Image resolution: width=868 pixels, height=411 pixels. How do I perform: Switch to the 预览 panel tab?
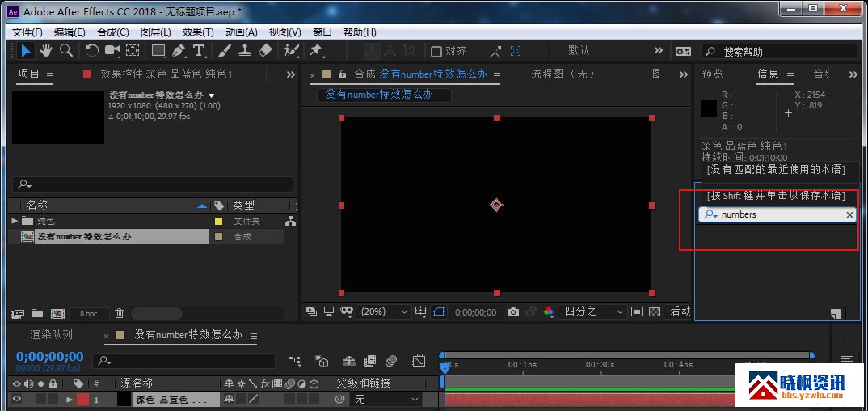(x=713, y=74)
